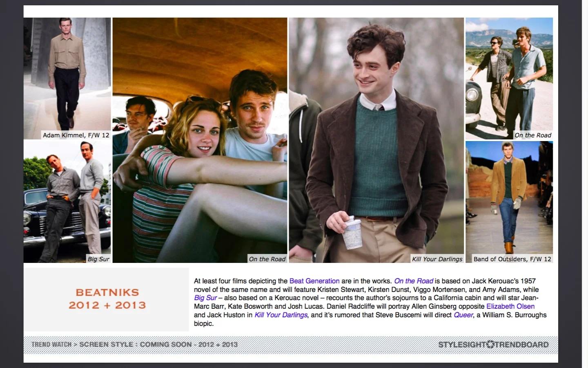Viewport: 588px width, 368px height.
Task: Open the Beat Generation link
Action: [x=314, y=281]
